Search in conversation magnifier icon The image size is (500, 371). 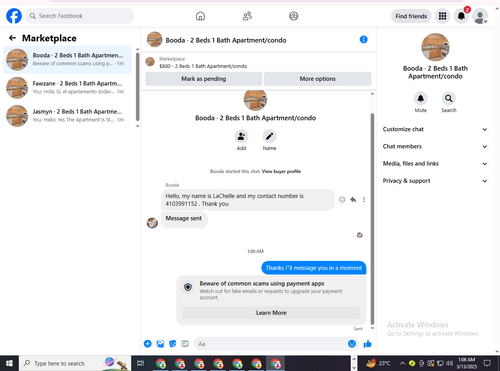(449, 98)
